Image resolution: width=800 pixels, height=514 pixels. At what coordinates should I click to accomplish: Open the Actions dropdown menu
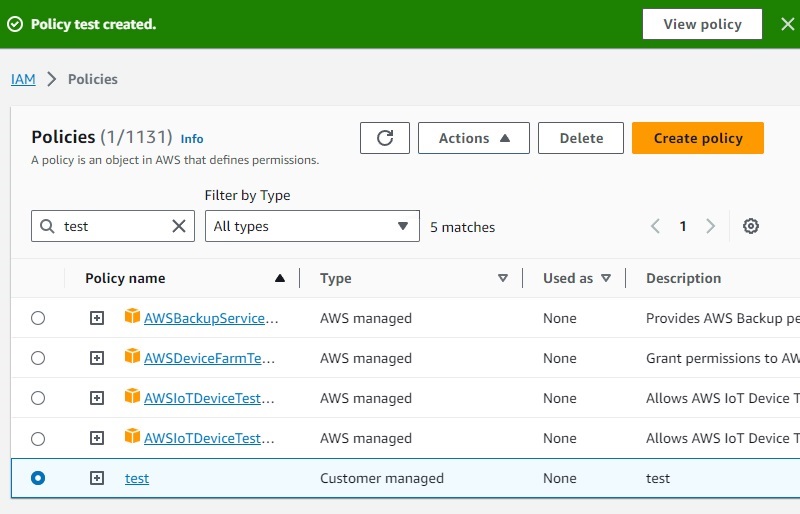473,138
